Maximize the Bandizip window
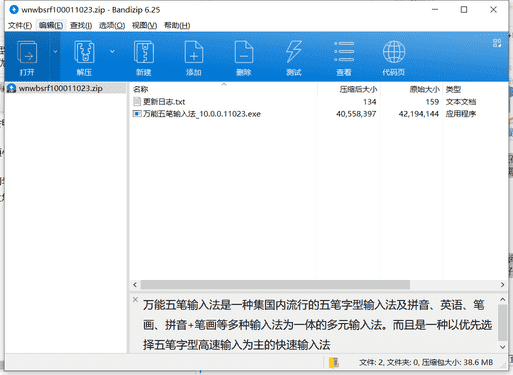The width and height of the screenshot is (513, 375). [464, 10]
